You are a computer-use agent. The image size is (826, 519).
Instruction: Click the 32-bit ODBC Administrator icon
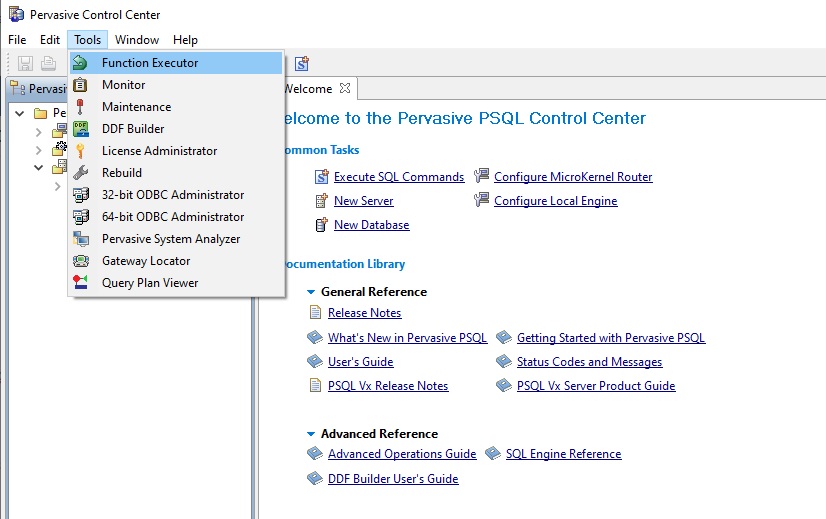click(81, 195)
